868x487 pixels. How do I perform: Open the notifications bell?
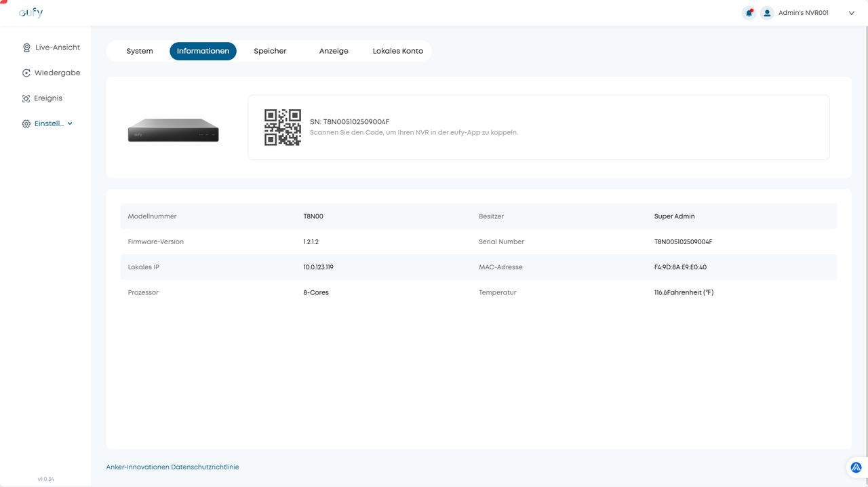749,13
